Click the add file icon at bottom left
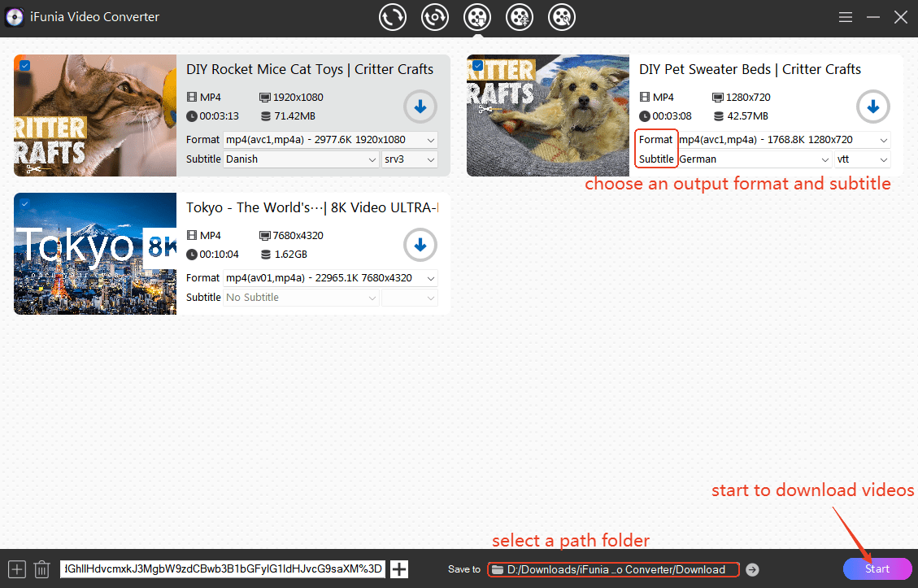This screenshot has height=588, width=918. point(17,569)
